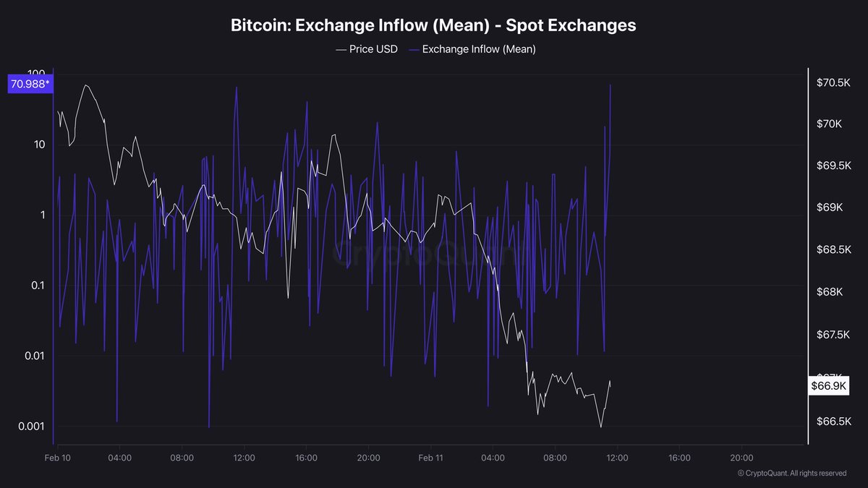Click the chart title heading text
868x488 pixels.
pyautogui.click(x=433, y=25)
